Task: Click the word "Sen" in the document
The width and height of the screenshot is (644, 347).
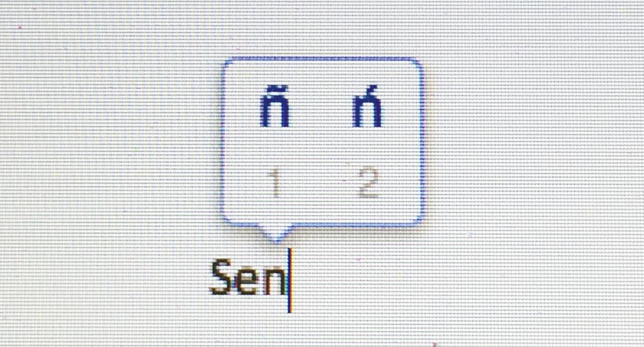Action: point(248,277)
